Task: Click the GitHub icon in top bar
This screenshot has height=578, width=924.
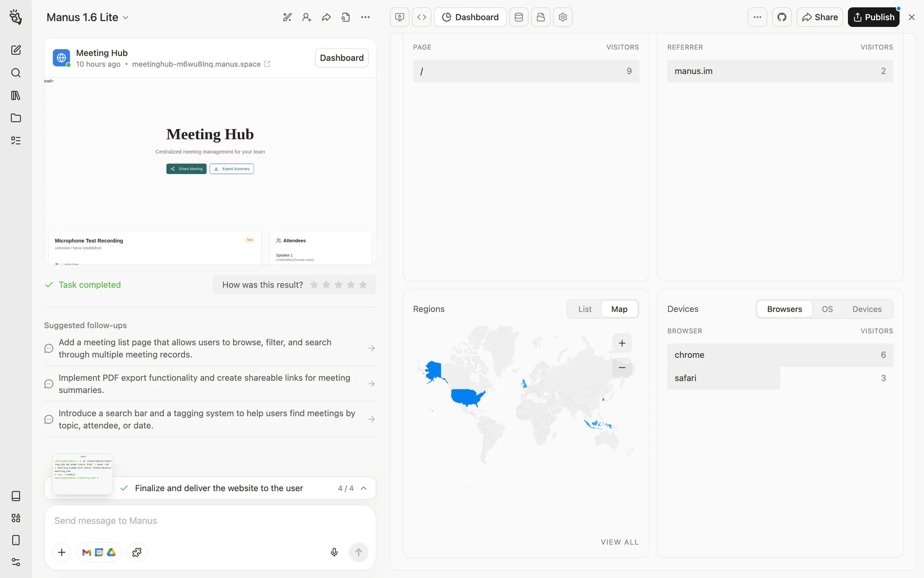Action: tap(782, 17)
